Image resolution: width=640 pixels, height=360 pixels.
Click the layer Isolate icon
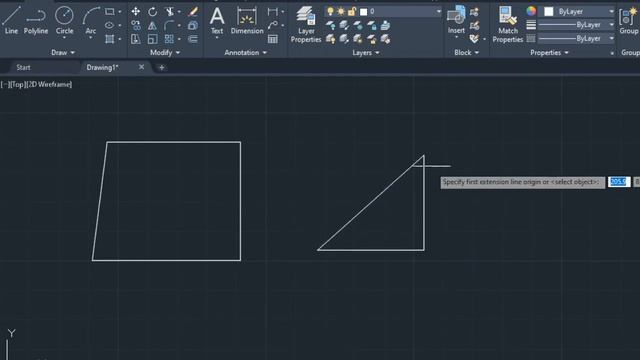344,26
